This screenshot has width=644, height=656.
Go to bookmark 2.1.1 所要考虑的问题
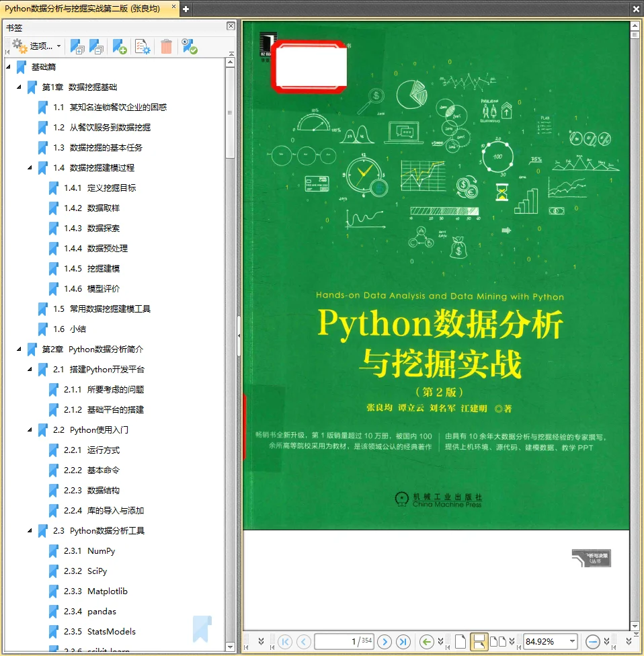pos(104,390)
